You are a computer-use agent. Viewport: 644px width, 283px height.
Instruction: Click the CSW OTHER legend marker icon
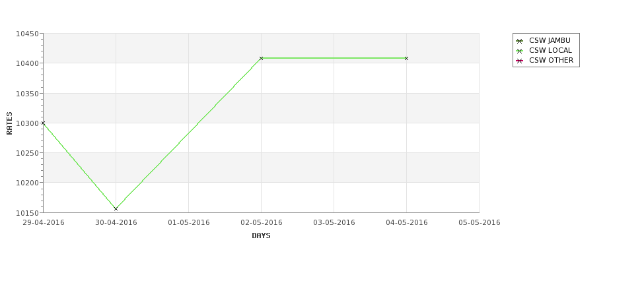(520, 61)
